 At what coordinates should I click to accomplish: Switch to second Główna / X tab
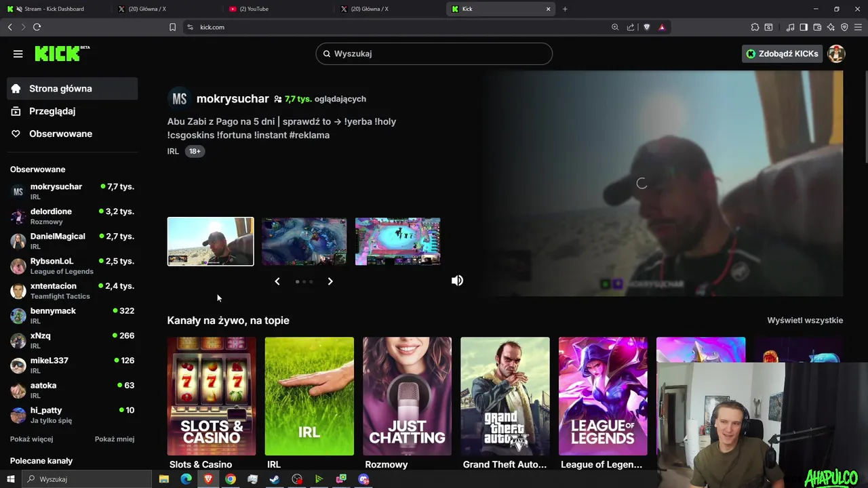coord(389,9)
